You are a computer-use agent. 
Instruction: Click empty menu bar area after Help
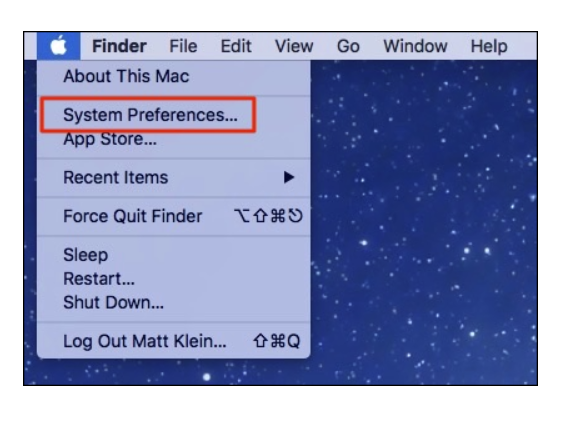(x=523, y=46)
